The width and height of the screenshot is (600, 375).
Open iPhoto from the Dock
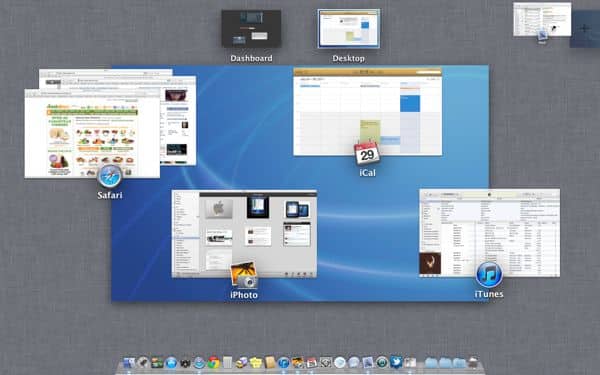(x=298, y=363)
